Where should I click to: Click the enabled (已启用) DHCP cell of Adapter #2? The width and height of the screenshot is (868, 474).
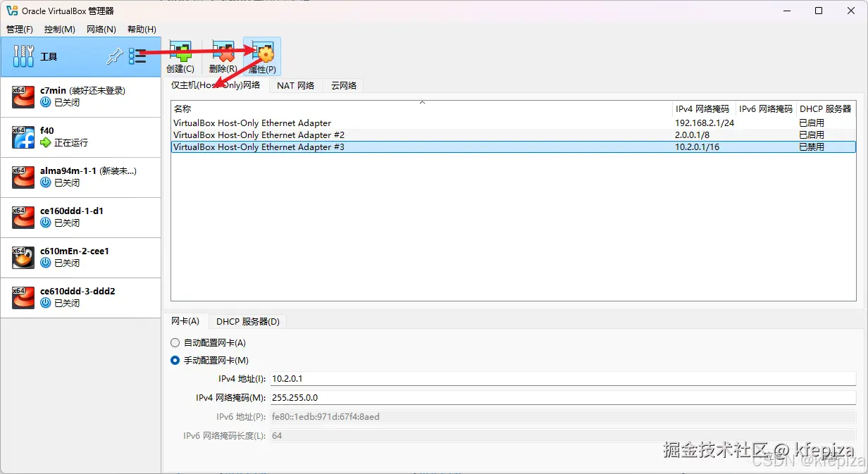812,135
